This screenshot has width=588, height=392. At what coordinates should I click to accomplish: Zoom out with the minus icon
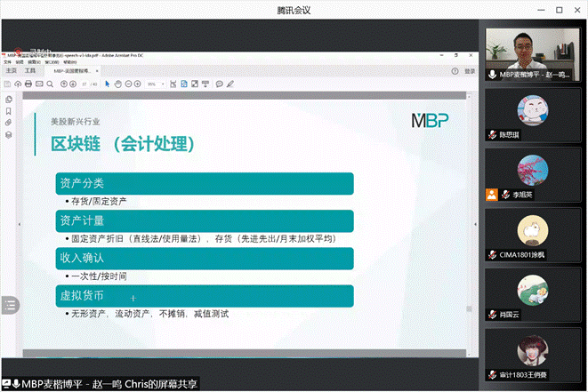127,84
